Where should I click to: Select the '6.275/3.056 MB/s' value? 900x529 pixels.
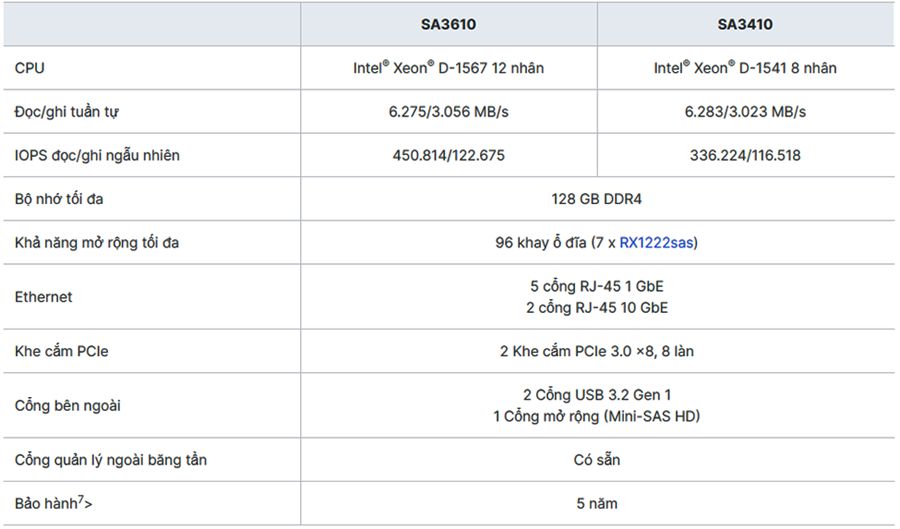tap(448, 111)
